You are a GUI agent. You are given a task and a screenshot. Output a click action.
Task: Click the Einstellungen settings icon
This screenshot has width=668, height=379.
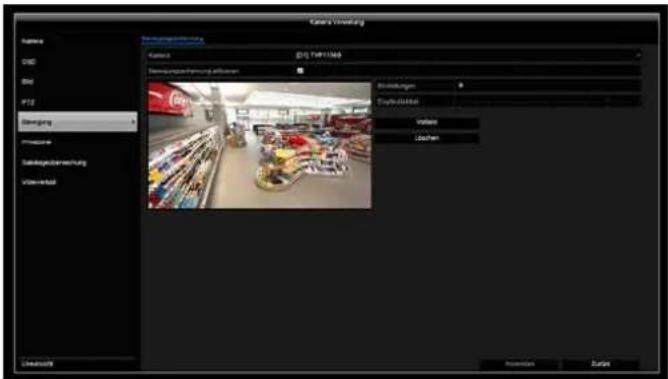pyautogui.click(x=461, y=86)
